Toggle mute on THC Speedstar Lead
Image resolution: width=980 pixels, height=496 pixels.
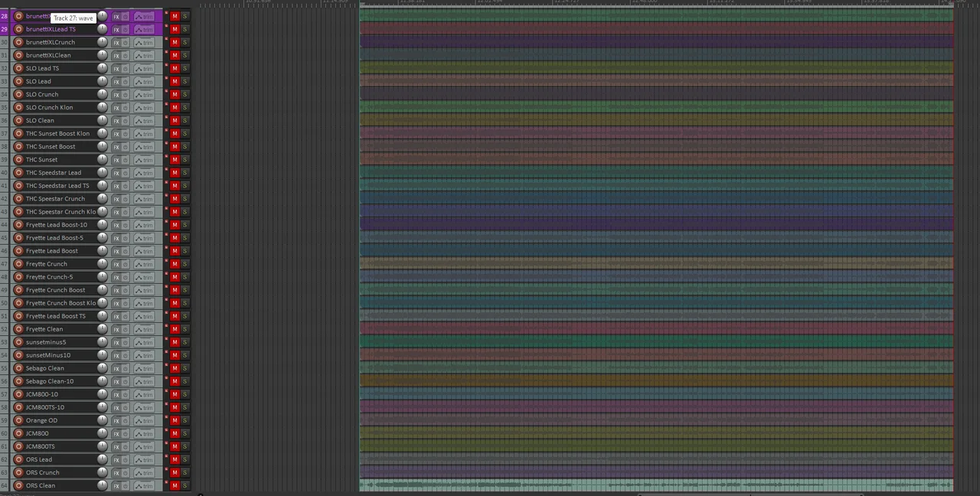(175, 172)
